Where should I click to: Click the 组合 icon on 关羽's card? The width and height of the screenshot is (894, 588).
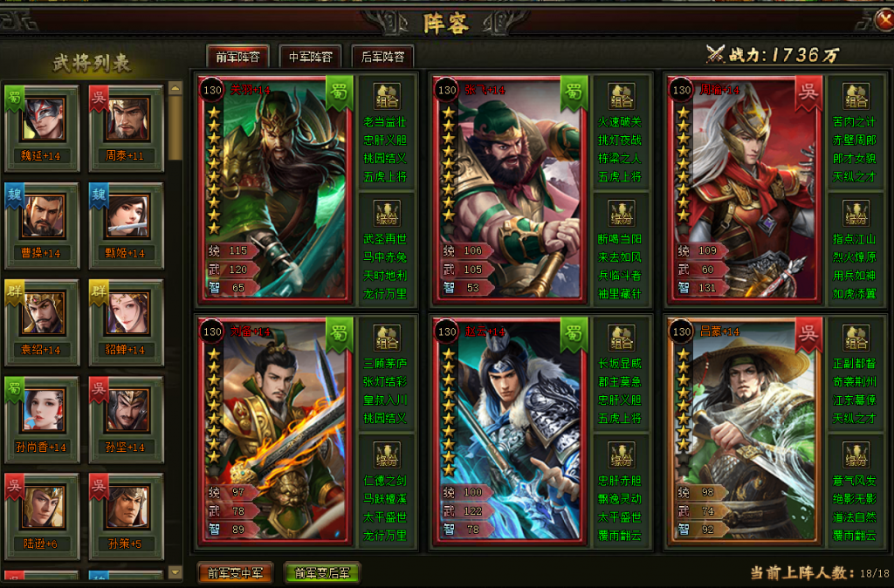point(387,96)
